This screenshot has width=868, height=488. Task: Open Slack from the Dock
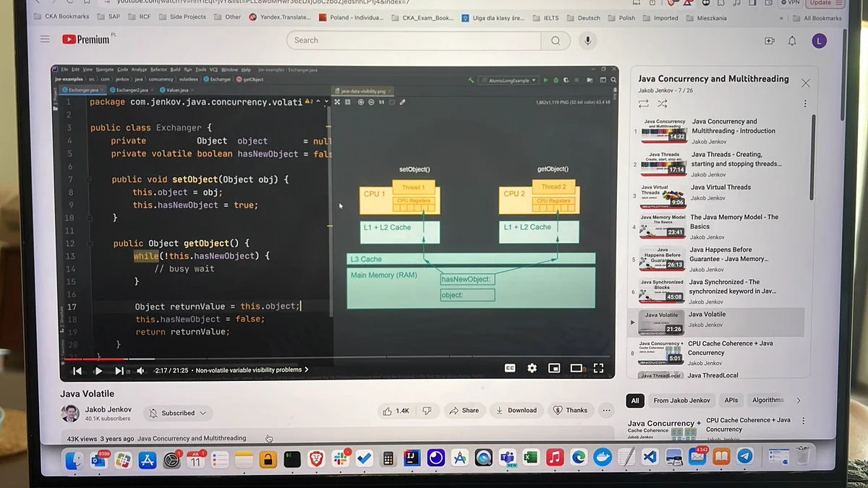click(x=340, y=458)
